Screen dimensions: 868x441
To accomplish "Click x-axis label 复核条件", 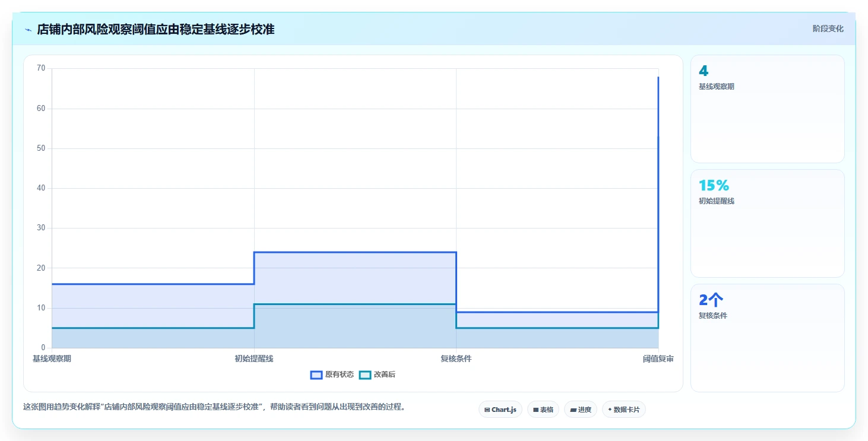I will (x=456, y=358).
